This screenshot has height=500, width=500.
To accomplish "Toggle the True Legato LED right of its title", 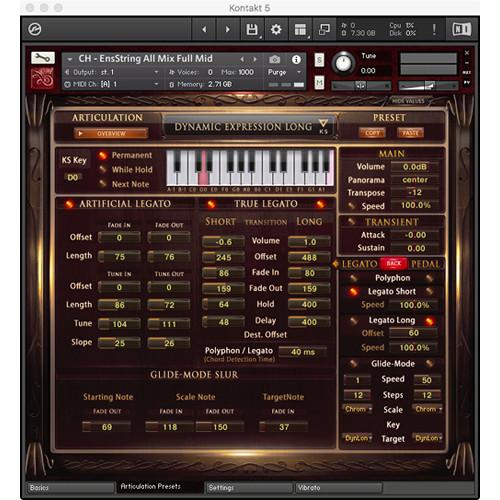I will click(x=320, y=204).
